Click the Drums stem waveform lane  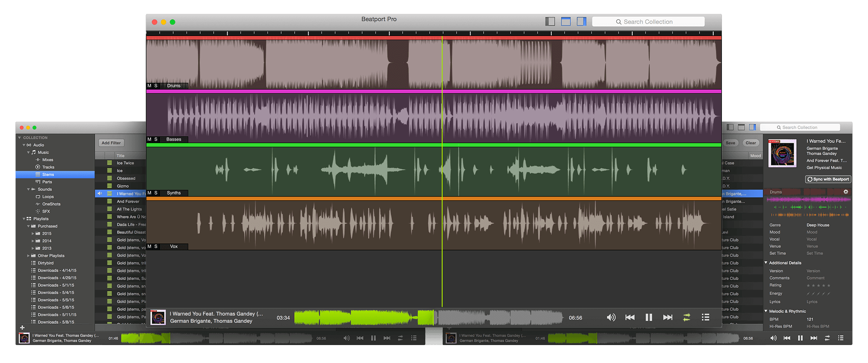(x=434, y=63)
